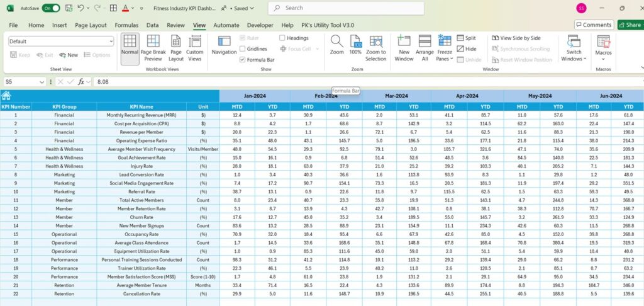The height and width of the screenshot is (306, 644).
Task: Open the Switch Windows dropdown
Action: [x=574, y=48]
